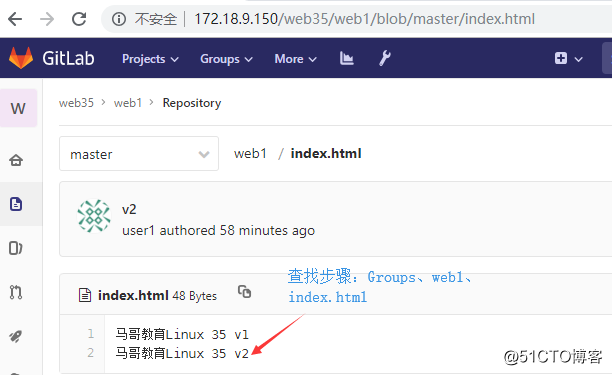Click user1's commit author avatar

coord(94,216)
